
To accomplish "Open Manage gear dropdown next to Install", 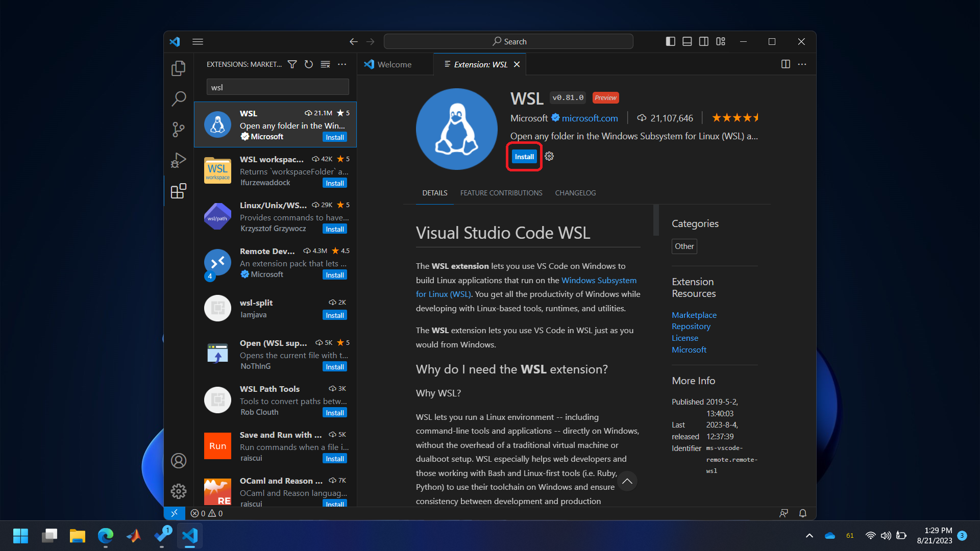I will click(x=549, y=157).
